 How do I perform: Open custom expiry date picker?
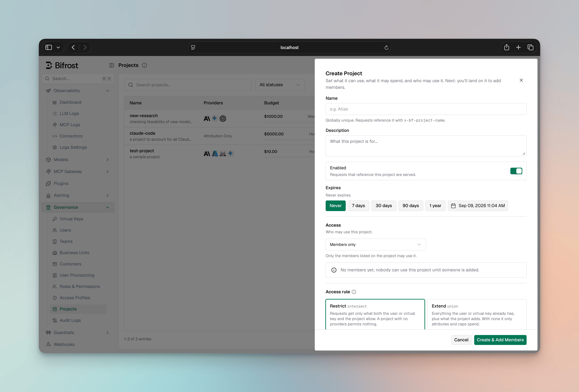coord(478,206)
